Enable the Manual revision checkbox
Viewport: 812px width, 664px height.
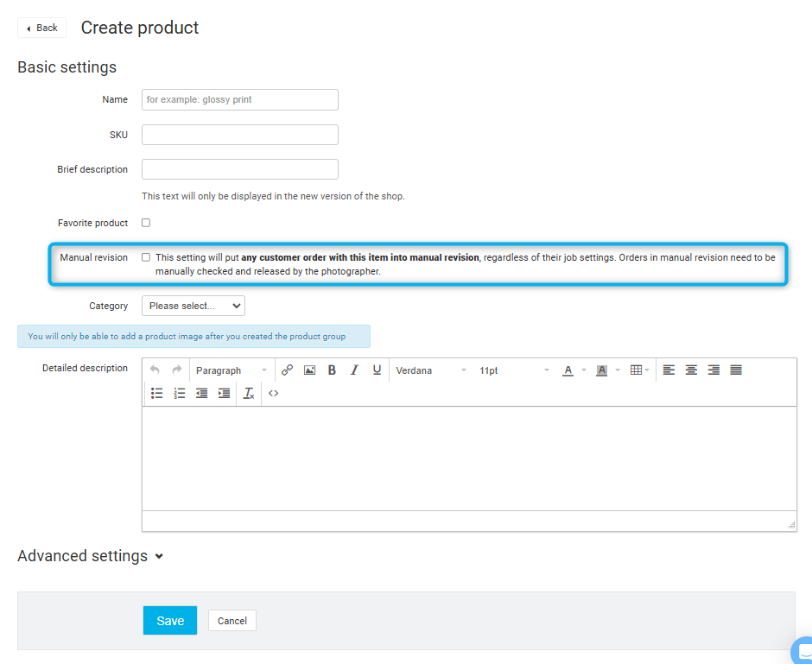[146, 257]
